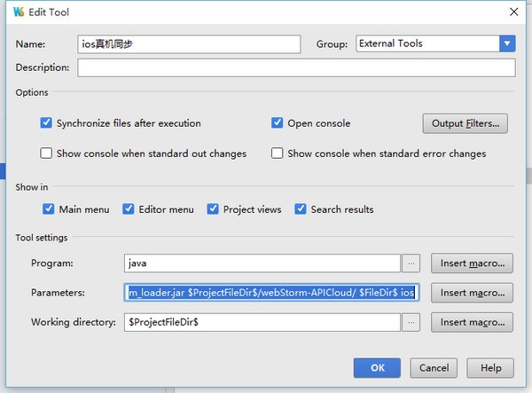The width and height of the screenshot is (532, 393).
Task: Insert macro for the Program field
Action: (x=472, y=263)
